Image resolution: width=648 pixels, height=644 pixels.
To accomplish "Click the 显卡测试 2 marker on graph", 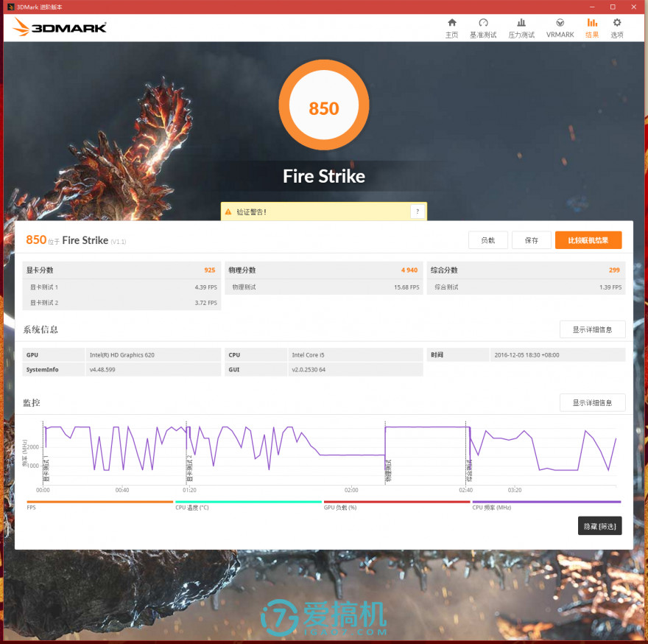I will pos(190,469).
